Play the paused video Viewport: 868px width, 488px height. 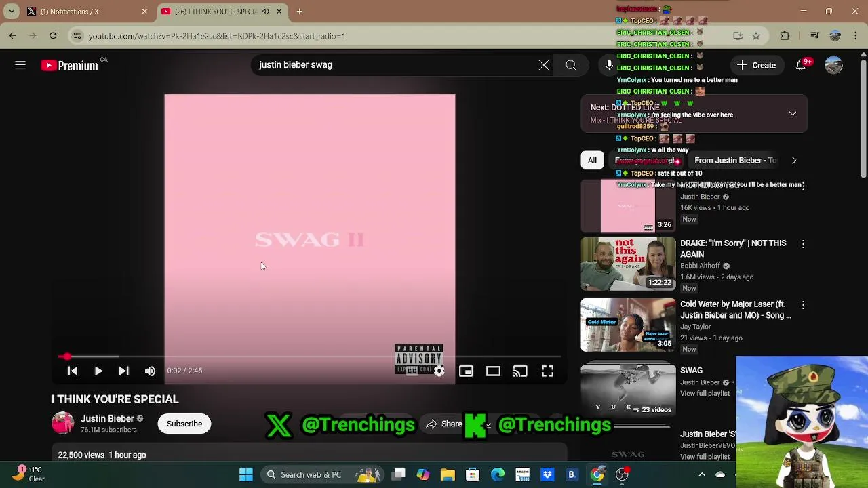98,371
